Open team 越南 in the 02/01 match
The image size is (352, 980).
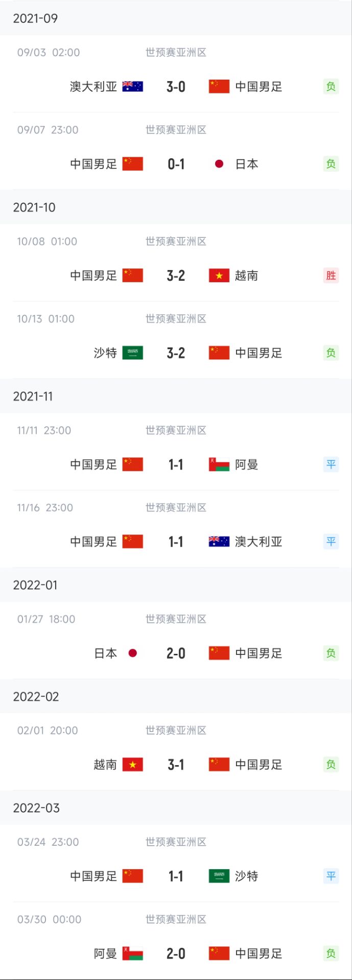click(x=105, y=765)
